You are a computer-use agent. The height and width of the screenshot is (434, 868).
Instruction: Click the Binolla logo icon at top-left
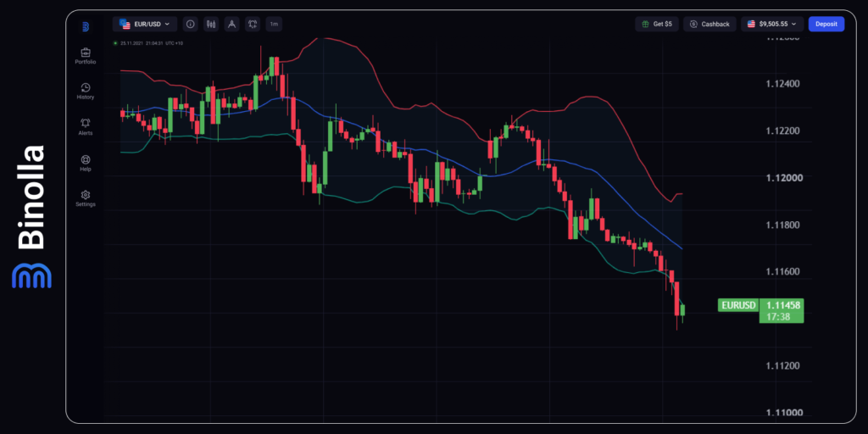86,26
